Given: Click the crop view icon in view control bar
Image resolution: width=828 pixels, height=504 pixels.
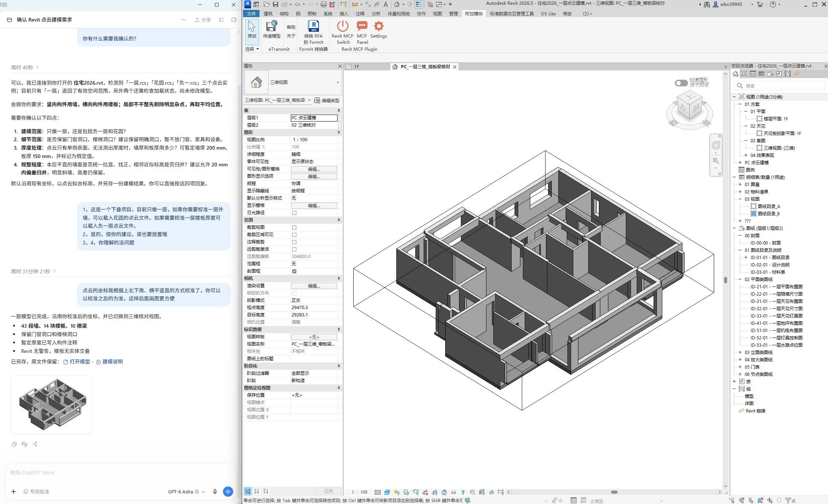Looking at the screenshot, I should click(x=425, y=492).
